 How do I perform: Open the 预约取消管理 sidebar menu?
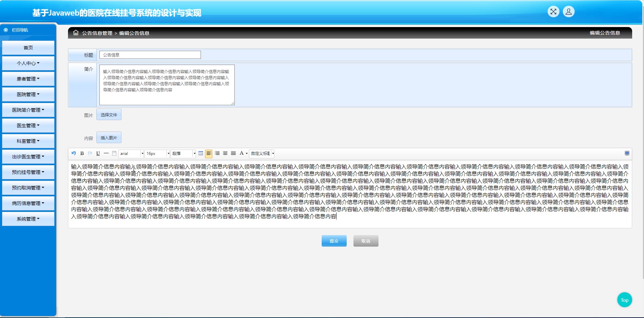coord(28,188)
